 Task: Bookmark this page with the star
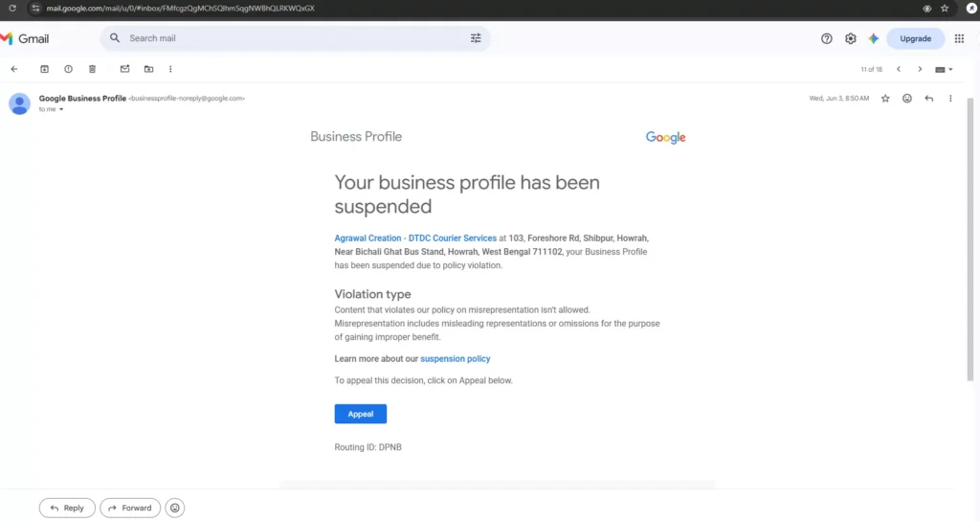click(x=945, y=8)
